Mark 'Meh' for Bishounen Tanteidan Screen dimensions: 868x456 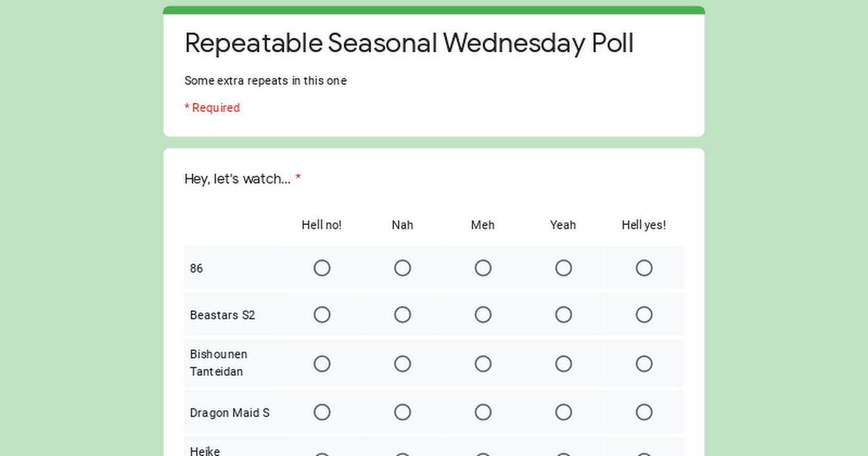[483, 363]
